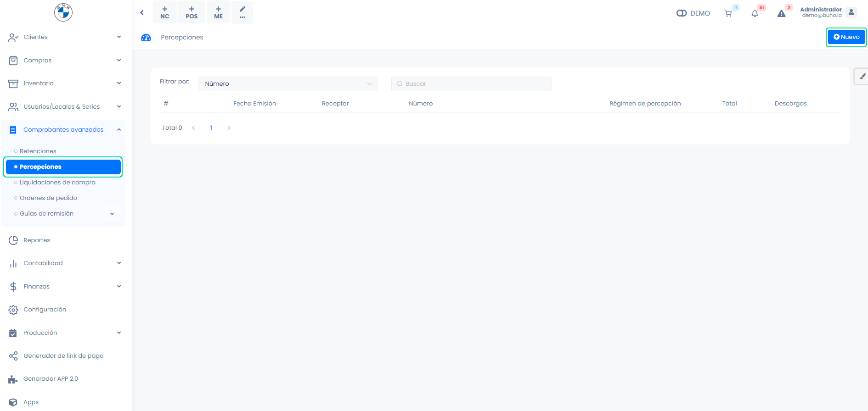This screenshot has width=868, height=411.
Task: Expand the Clientes menu
Action: pyautogui.click(x=63, y=37)
